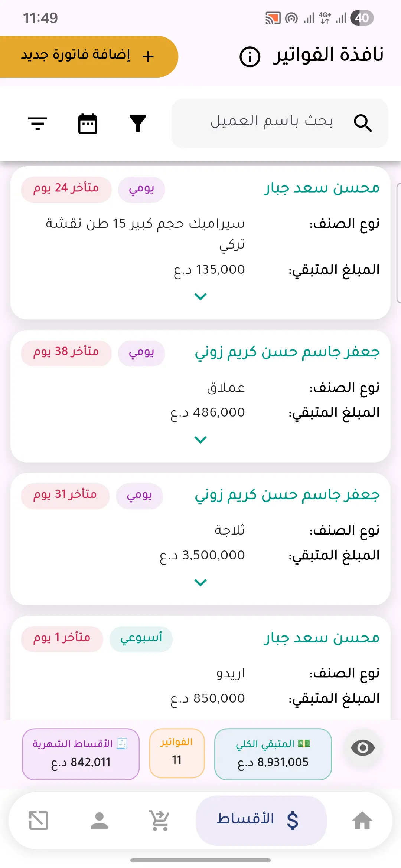Screen dimensions: 401x868
Task: Tap the الأقساط الشهرية summary card
Action: [x=81, y=754]
